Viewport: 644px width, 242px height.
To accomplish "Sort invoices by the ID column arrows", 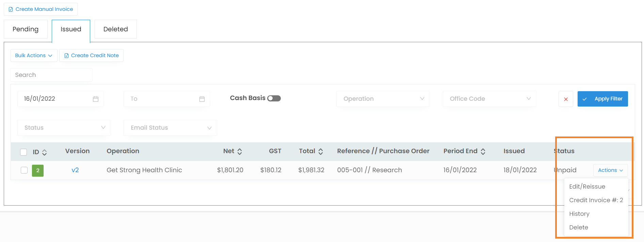I will tap(45, 152).
